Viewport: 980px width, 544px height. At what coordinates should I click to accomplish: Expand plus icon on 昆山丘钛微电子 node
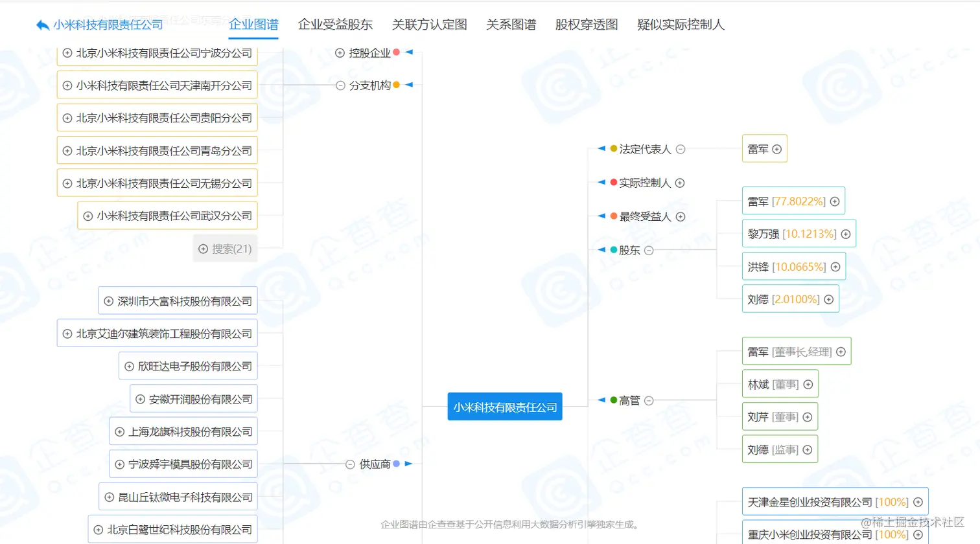tap(110, 497)
